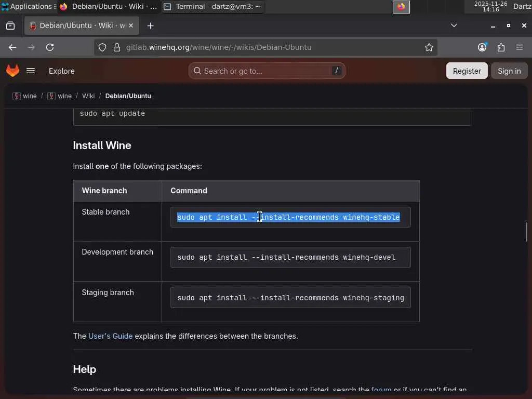Close the Debian/Ubuntu Wiki tab

(131, 26)
